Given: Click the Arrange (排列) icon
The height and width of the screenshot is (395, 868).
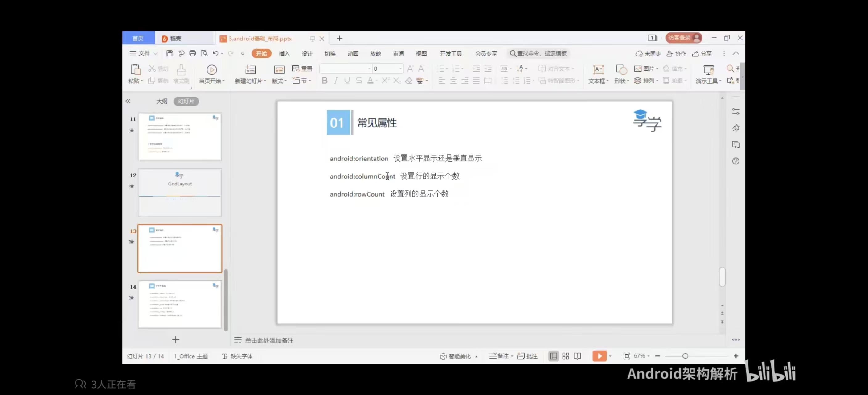Looking at the screenshot, I should pos(637,80).
